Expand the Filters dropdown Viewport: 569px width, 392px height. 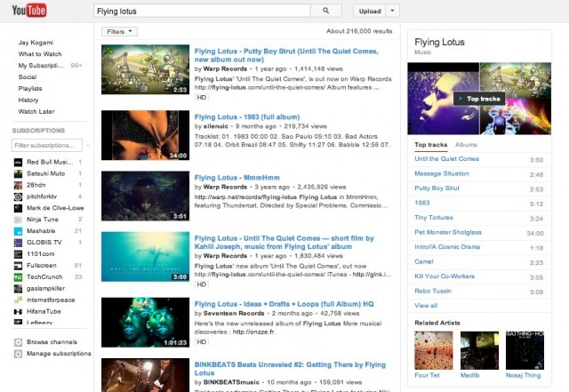(x=120, y=31)
